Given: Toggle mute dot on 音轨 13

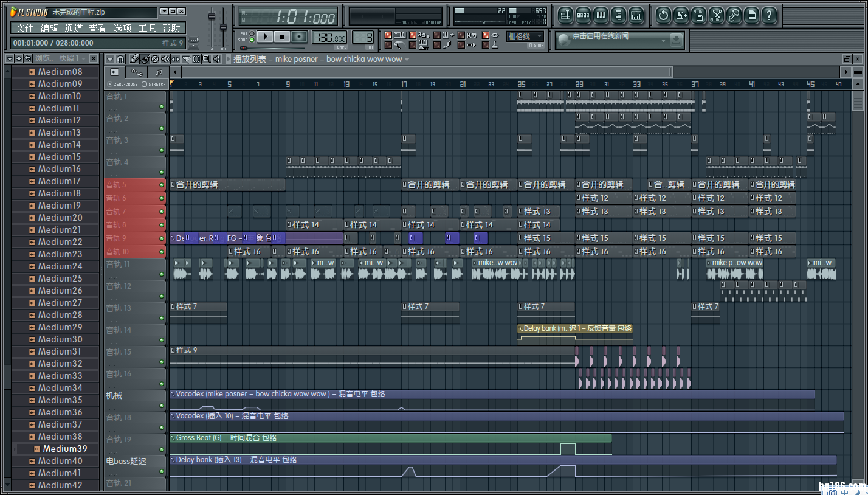Looking at the screenshot, I should [162, 318].
